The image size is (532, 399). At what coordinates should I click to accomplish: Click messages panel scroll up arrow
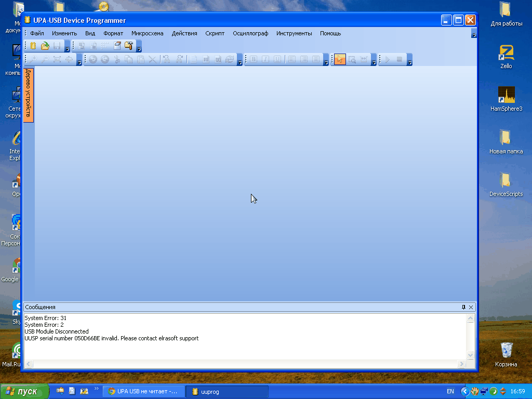tap(470, 318)
